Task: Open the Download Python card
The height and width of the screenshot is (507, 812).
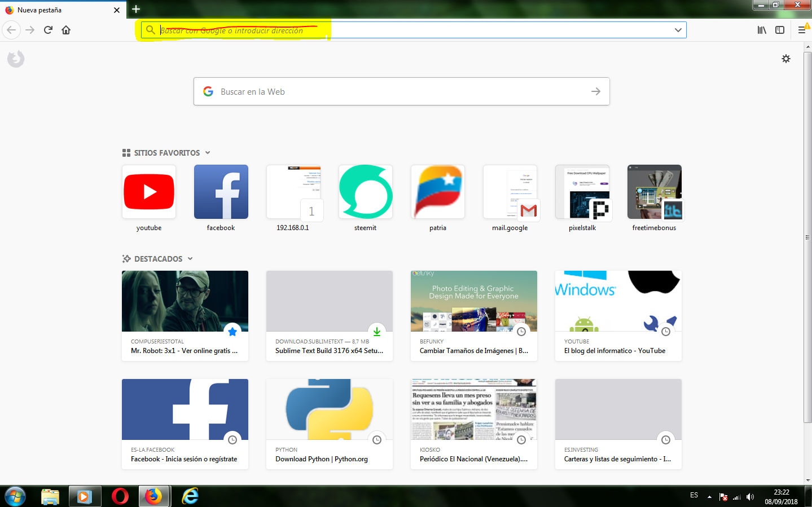Action: coord(330,424)
